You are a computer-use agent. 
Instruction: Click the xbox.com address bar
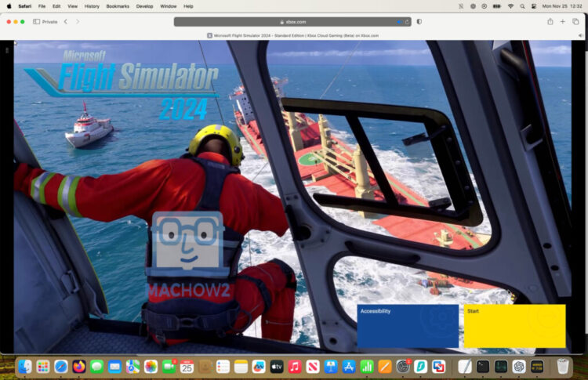pyautogui.click(x=292, y=22)
